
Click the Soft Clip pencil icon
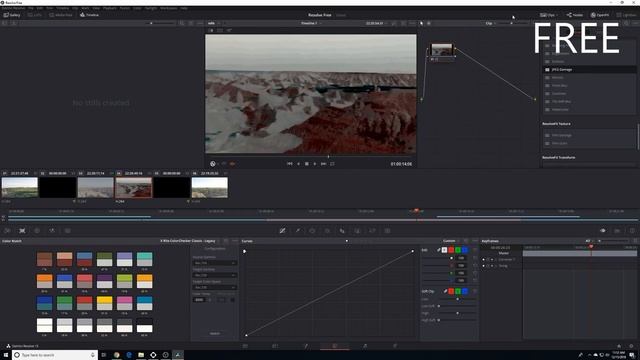(445, 291)
